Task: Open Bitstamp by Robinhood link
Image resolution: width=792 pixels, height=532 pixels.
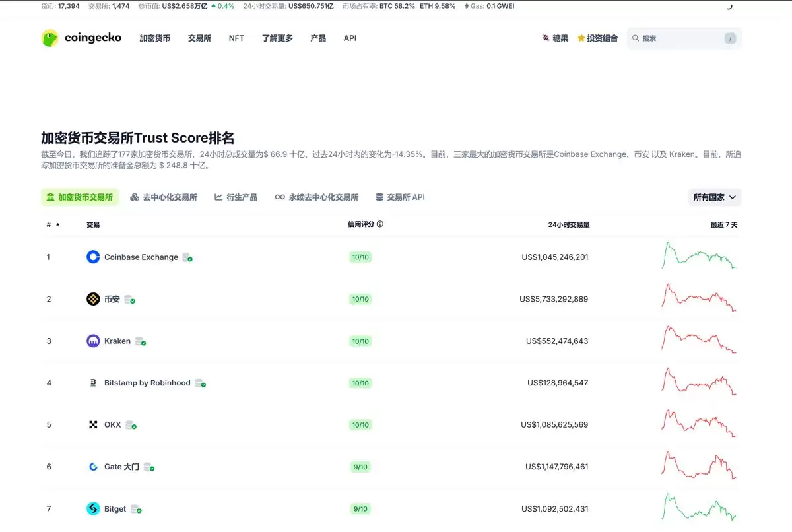Action: point(147,383)
